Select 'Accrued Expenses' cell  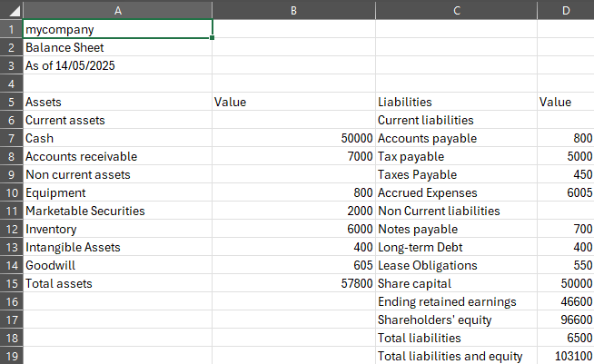457,192
